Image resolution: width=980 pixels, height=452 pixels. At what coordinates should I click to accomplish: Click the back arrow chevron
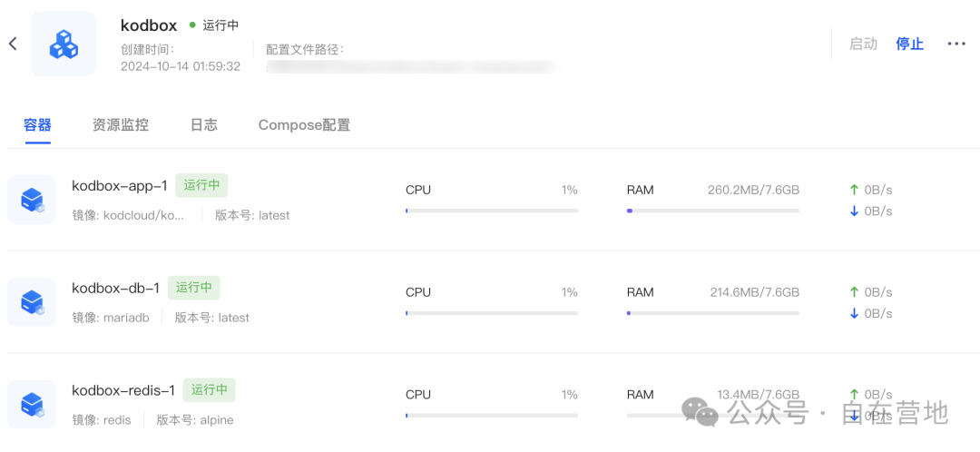13,44
